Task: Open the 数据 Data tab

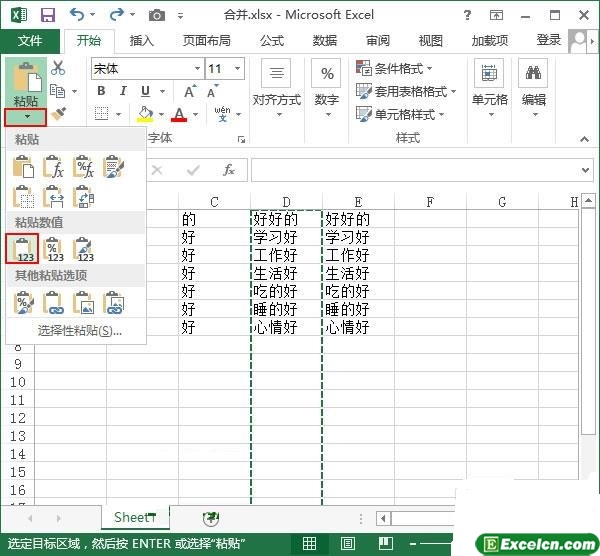Action: coord(325,41)
